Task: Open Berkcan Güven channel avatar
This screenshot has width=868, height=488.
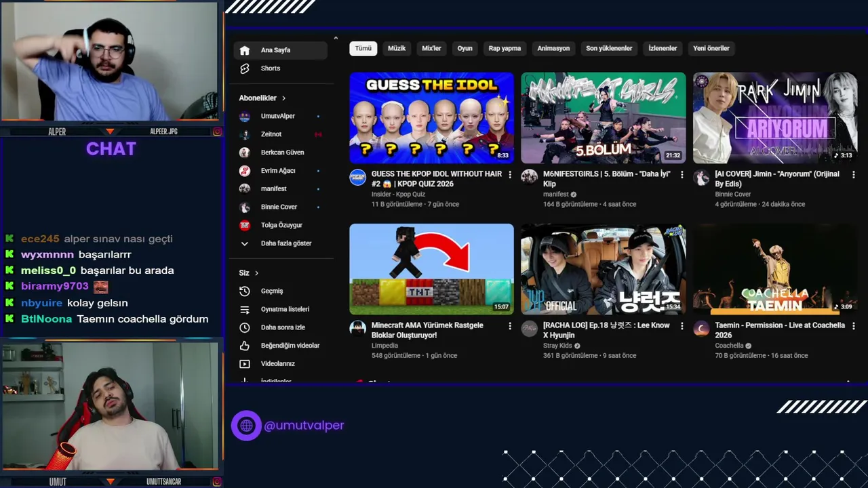Action: (x=245, y=152)
